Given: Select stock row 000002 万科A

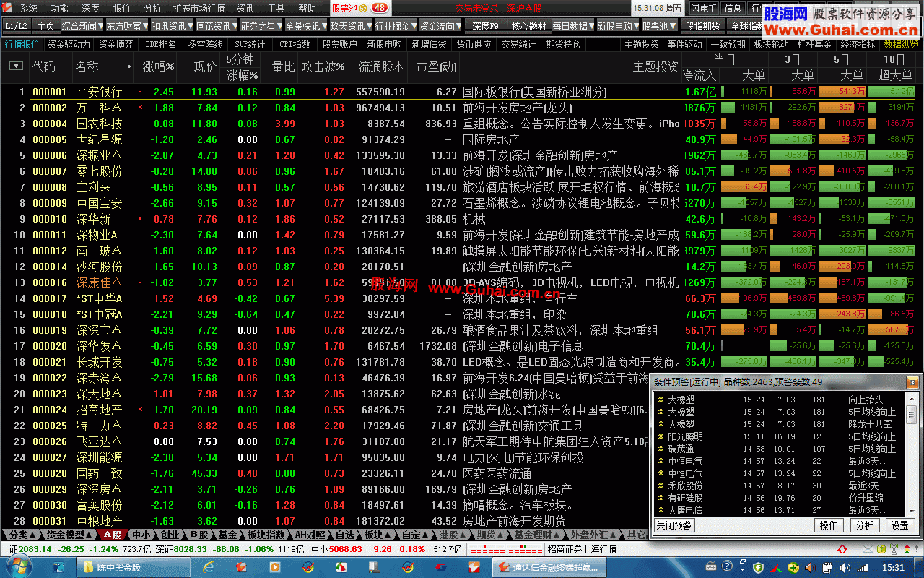Looking at the screenshot, I should coord(340,108).
